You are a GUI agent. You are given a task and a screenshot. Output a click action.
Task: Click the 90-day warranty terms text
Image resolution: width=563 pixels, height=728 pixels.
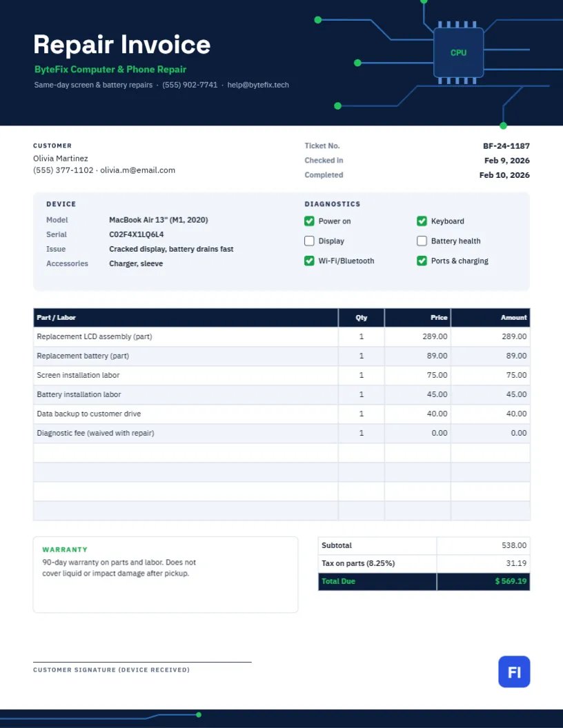point(119,568)
